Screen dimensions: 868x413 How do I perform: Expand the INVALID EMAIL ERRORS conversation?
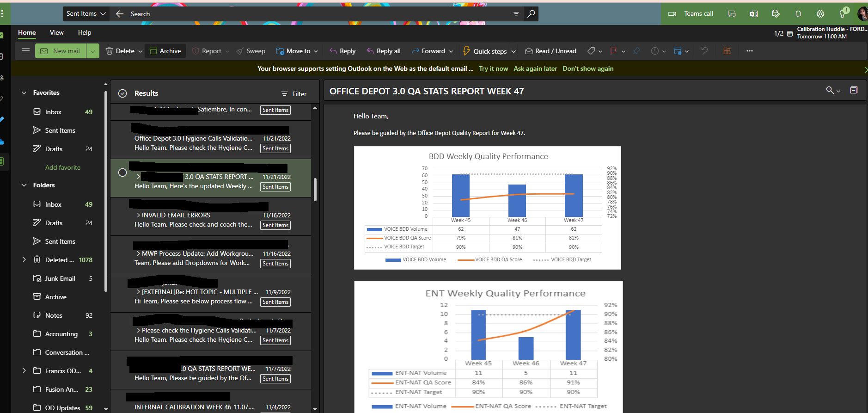[138, 215]
